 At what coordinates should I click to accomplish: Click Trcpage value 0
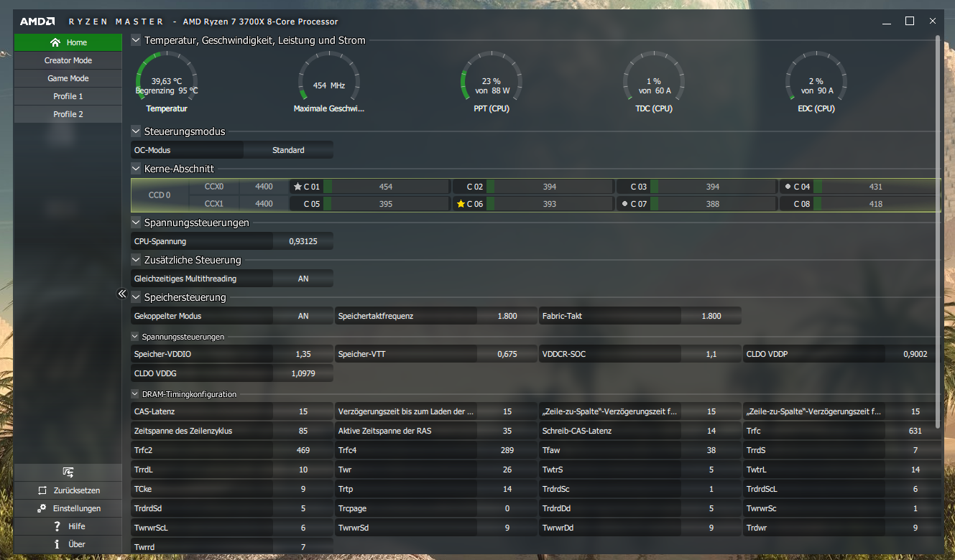507,508
